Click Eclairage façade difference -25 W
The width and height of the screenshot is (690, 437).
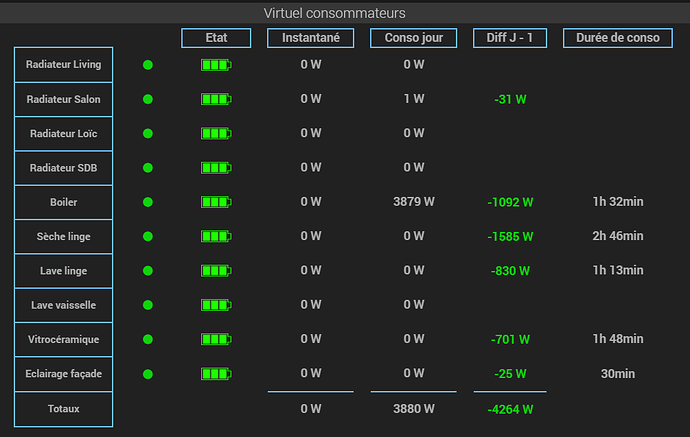tap(510, 374)
